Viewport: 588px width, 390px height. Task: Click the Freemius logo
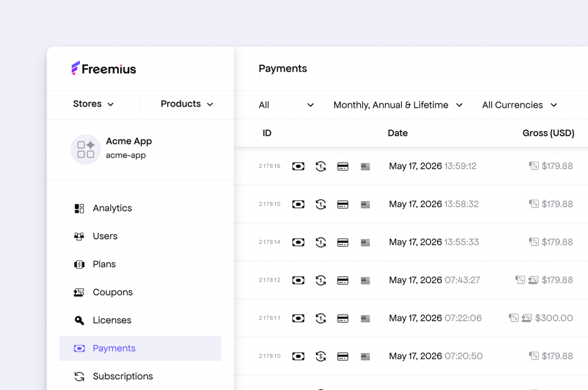pos(103,69)
